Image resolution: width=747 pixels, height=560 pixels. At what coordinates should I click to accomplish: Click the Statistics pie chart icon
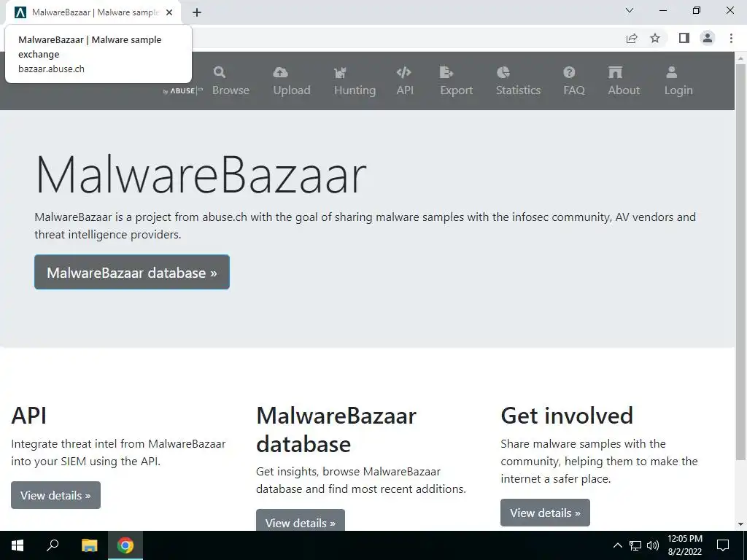tap(503, 72)
